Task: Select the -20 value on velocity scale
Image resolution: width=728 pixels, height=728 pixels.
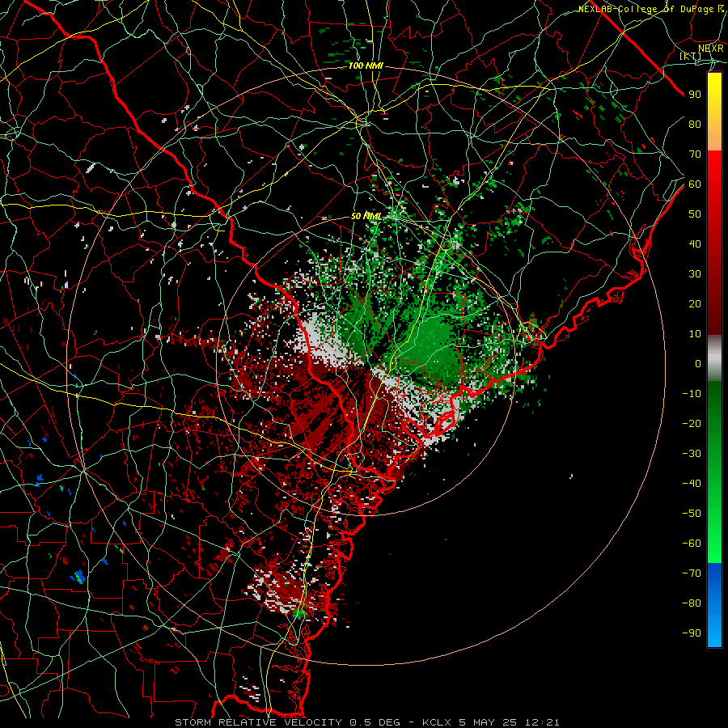Action: pos(692,423)
